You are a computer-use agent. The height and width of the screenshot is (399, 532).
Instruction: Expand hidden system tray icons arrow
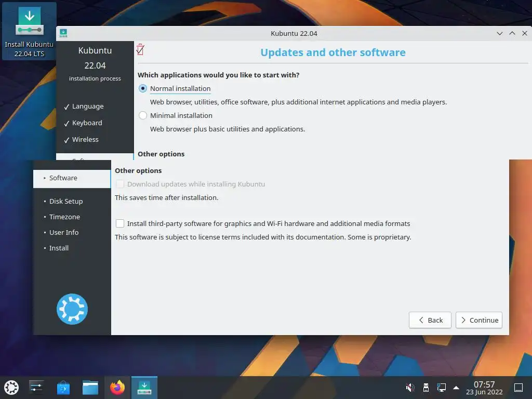click(x=456, y=388)
